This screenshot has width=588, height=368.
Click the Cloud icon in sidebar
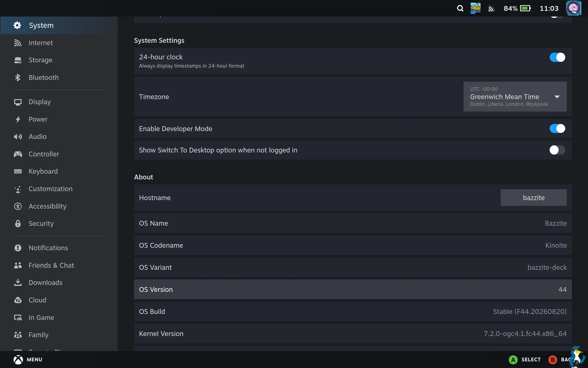(x=18, y=300)
